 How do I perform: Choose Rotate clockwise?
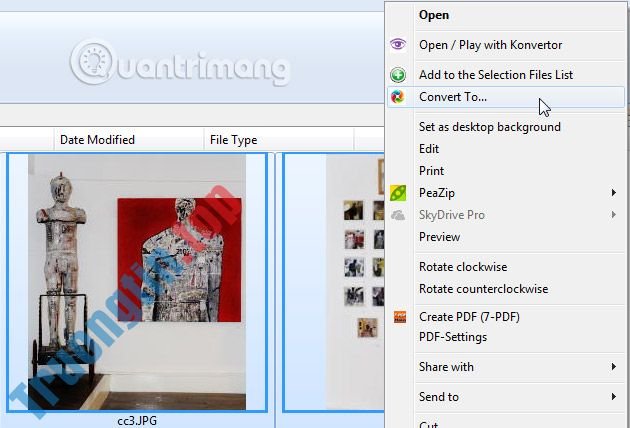(463, 267)
